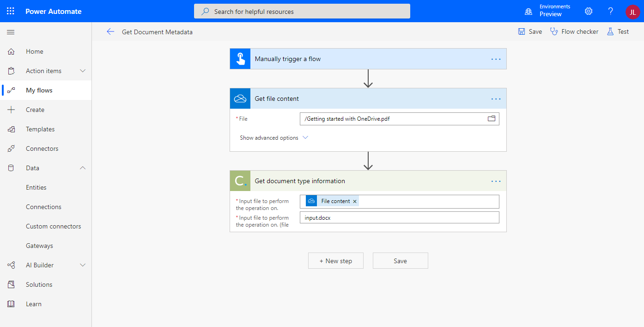Open the app launcher waffle icon
Image resolution: width=644 pixels, height=327 pixels.
pyautogui.click(x=10, y=11)
